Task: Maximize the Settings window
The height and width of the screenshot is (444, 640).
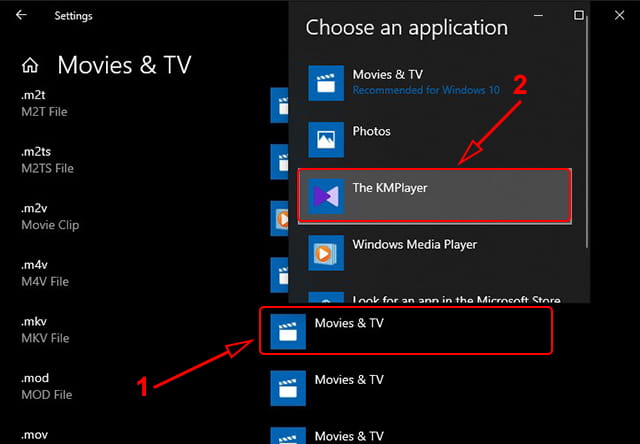Action: 579,15
